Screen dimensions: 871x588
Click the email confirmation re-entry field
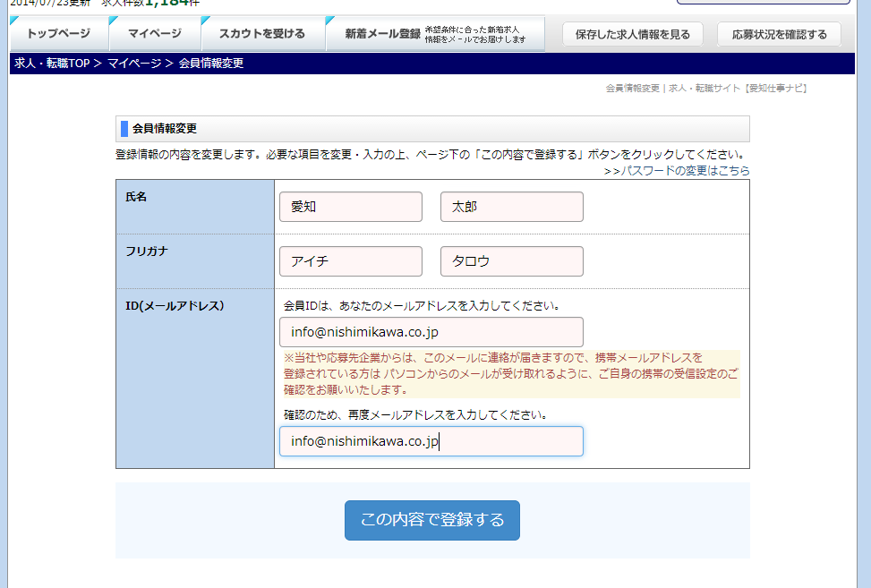coord(431,441)
